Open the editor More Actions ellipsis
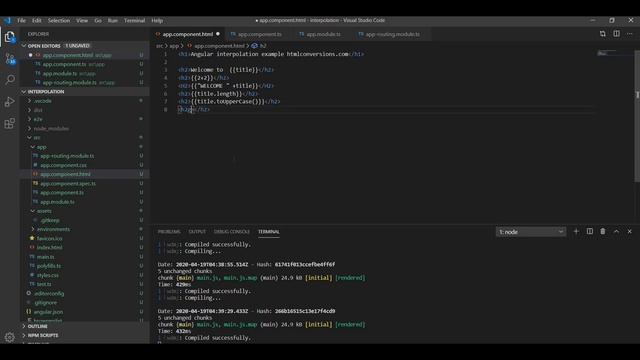The width and height of the screenshot is (640, 360). [630, 34]
